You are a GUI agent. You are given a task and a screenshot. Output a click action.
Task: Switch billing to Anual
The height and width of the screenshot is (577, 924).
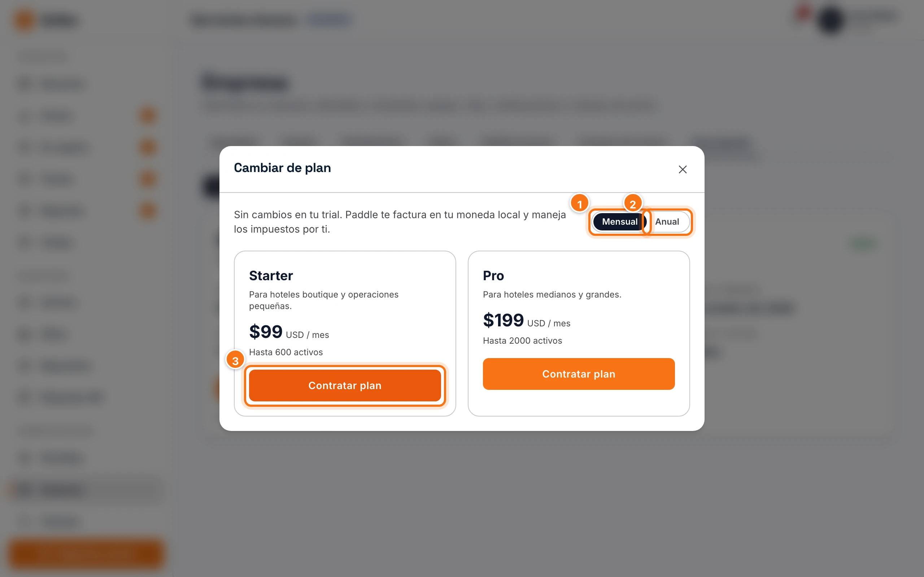pos(667,222)
